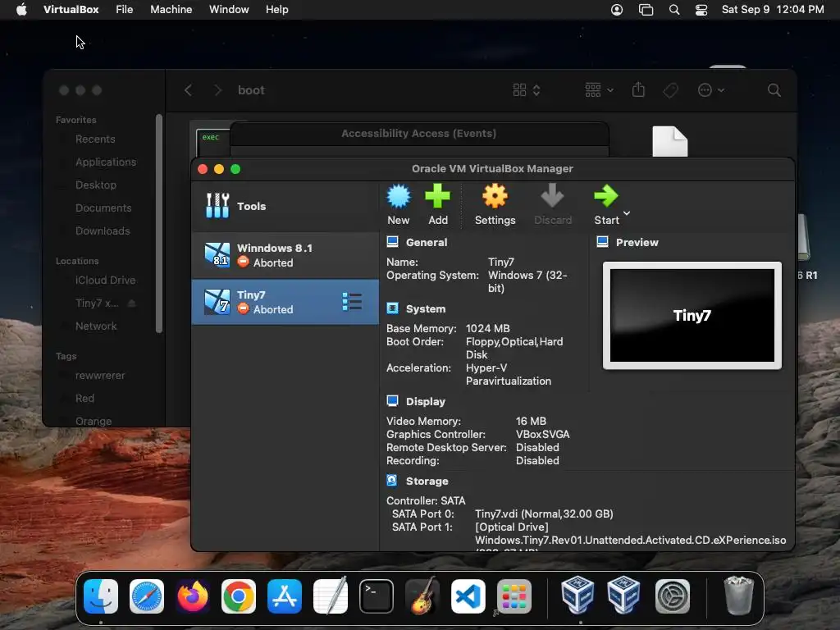Screen dimensions: 840x630
Task: Launch Google Chrome from the Dock
Action: pos(239,596)
